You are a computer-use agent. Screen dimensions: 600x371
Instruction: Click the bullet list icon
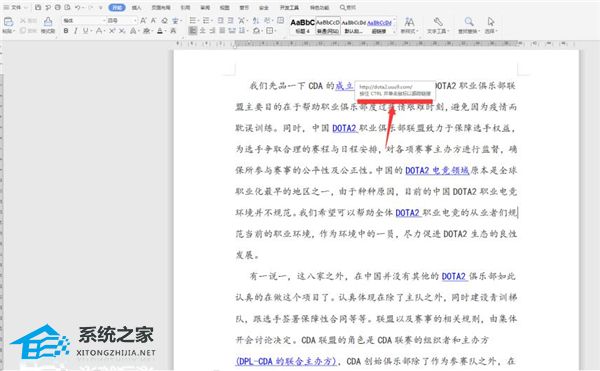tap(192, 20)
